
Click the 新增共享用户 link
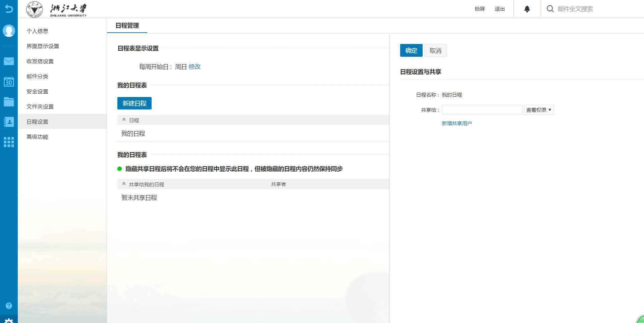tap(457, 123)
